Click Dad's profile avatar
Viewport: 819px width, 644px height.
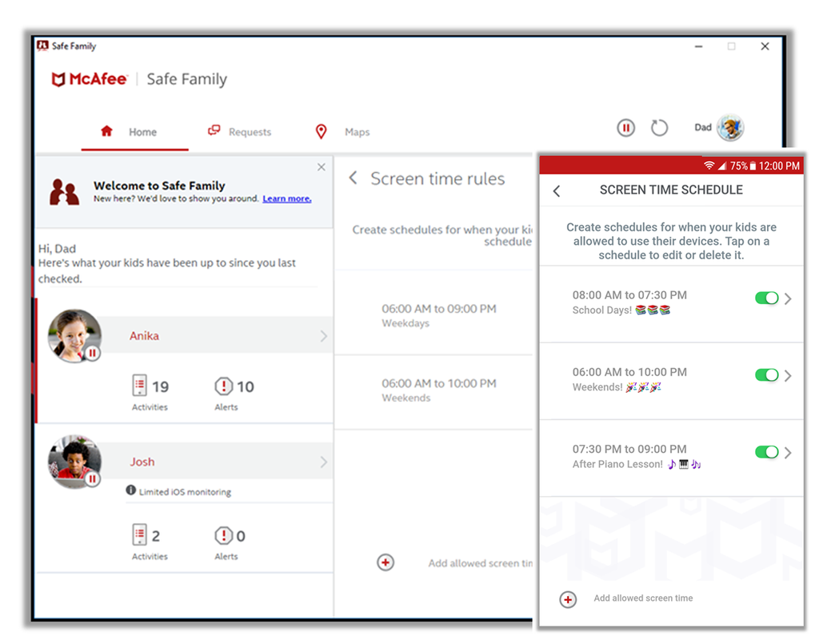click(731, 127)
